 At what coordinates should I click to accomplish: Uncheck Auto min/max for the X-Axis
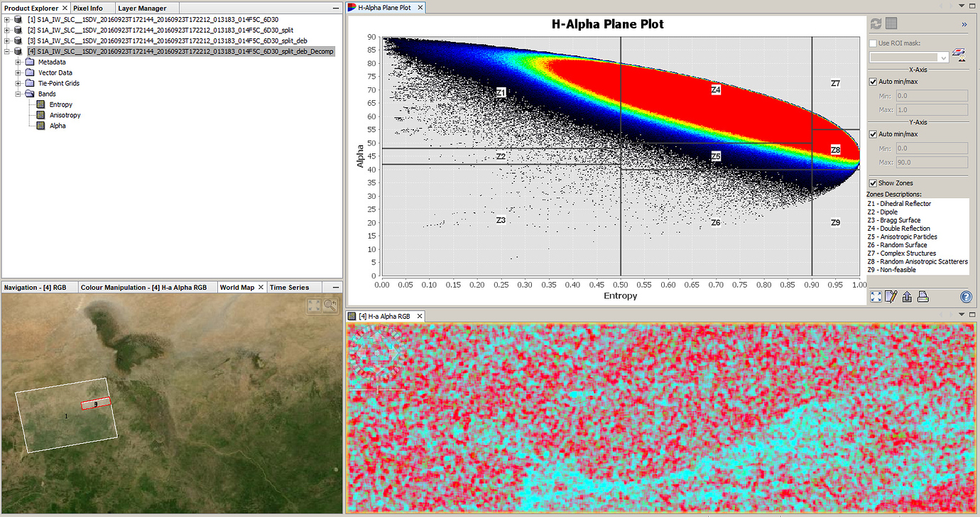pyautogui.click(x=873, y=81)
